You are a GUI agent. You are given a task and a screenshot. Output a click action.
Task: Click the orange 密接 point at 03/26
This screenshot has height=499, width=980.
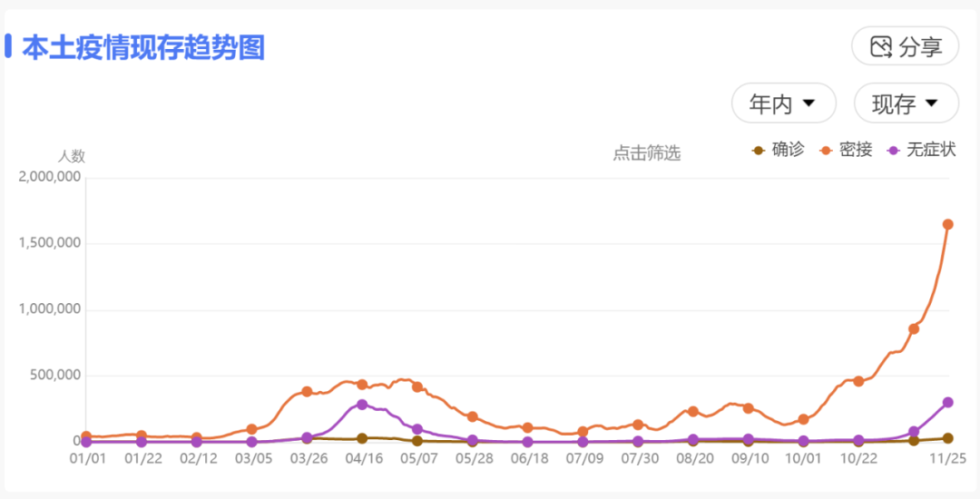point(307,392)
